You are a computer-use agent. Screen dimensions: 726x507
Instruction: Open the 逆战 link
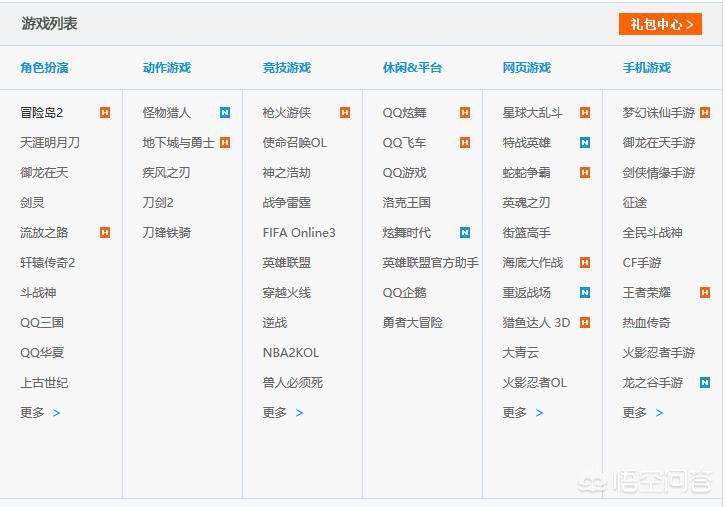(275, 323)
